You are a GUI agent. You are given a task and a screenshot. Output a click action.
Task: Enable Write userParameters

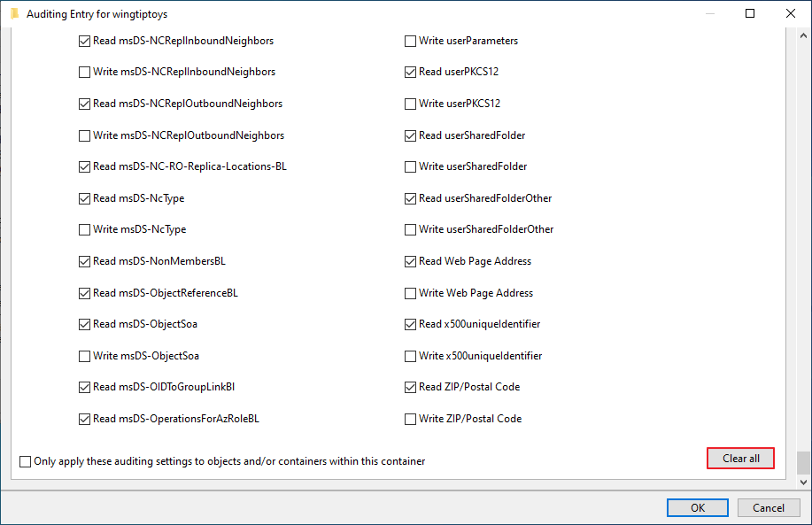coord(410,41)
